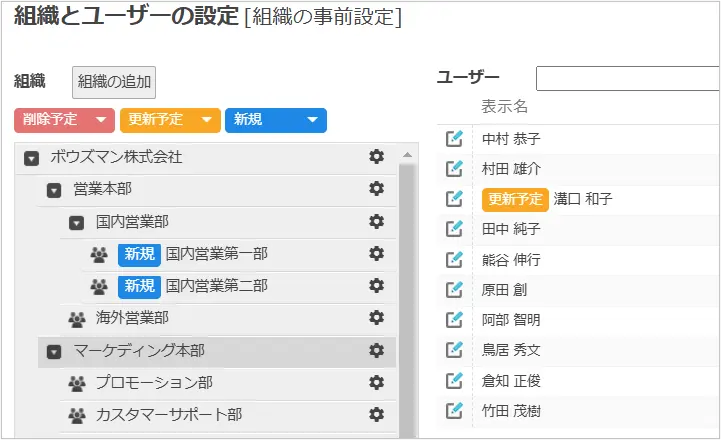This screenshot has height=440, width=721.
Task: Click gear icon beside 国内営業第一部
Action: tap(377, 253)
